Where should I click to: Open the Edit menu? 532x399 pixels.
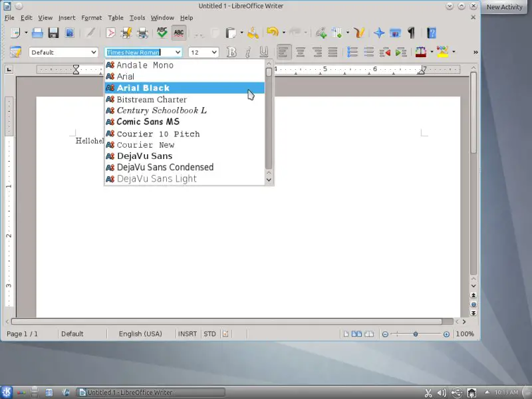26,18
